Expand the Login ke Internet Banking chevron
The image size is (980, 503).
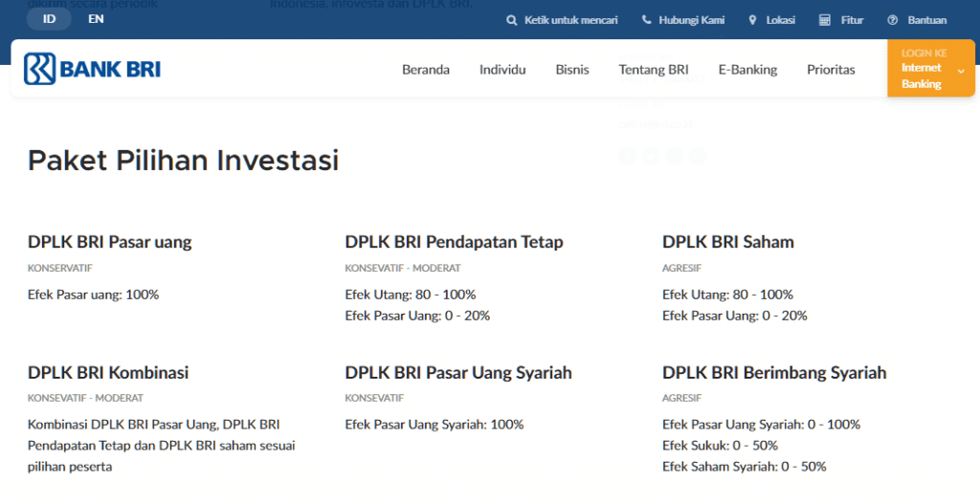click(961, 71)
